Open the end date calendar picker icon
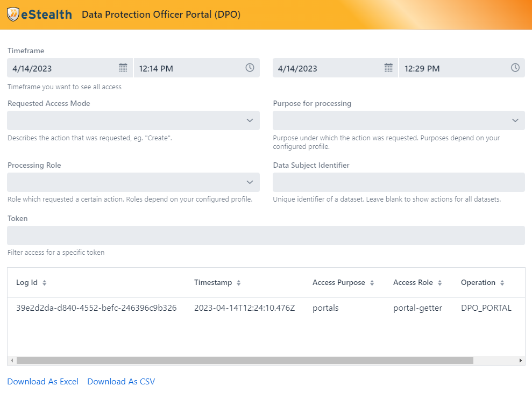The width and height of the screenshot is (532, 393). [388, 68]
